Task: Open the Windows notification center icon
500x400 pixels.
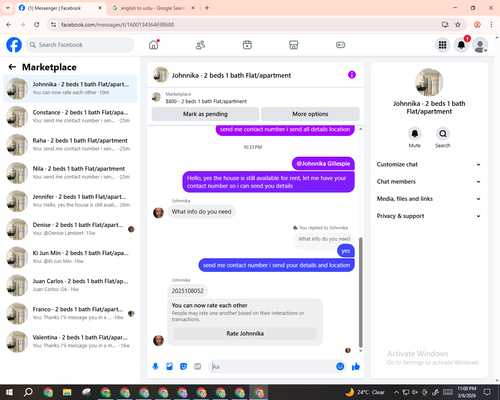Action: (x=487, y=392)
